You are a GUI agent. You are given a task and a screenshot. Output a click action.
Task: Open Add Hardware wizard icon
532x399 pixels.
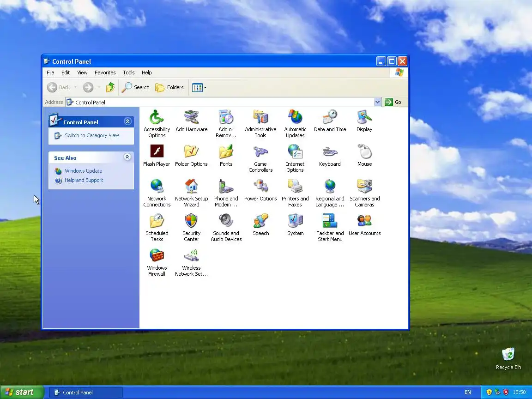click(x=191, y=121)
